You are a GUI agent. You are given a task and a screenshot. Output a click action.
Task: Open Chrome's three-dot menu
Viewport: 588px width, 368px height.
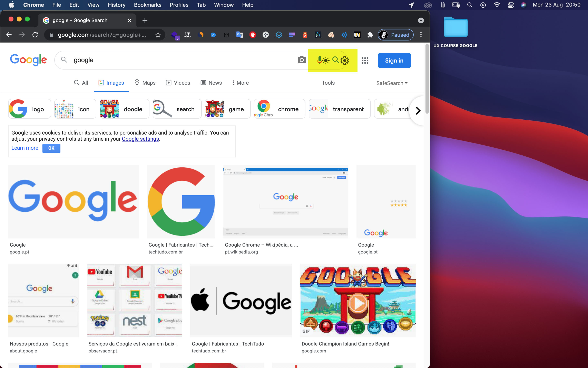(x=421, y=35)
